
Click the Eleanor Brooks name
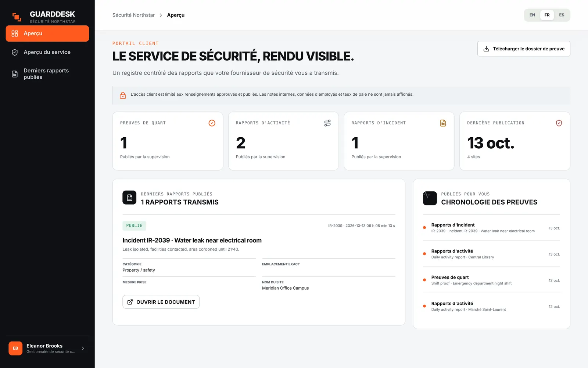pos(44,346)
